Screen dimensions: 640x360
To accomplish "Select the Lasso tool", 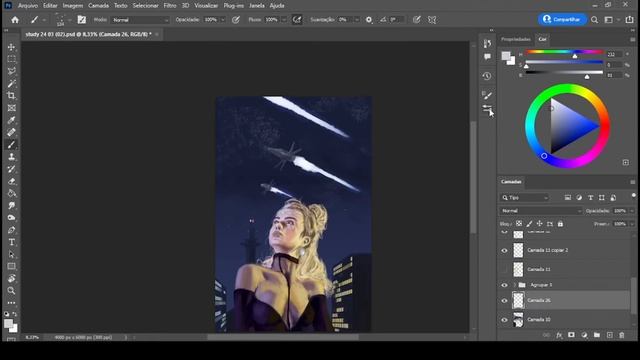I will tap(11, 71).
